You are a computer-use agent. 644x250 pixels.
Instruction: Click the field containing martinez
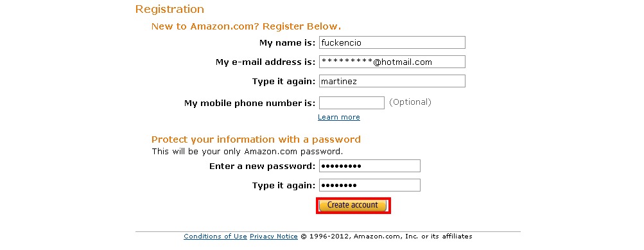click(x=392, y=81)
